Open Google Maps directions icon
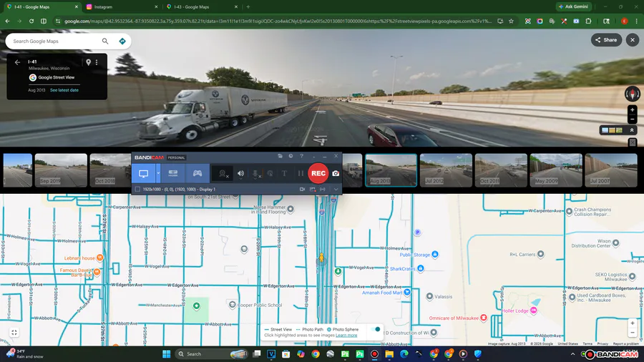 coord(122,41)
